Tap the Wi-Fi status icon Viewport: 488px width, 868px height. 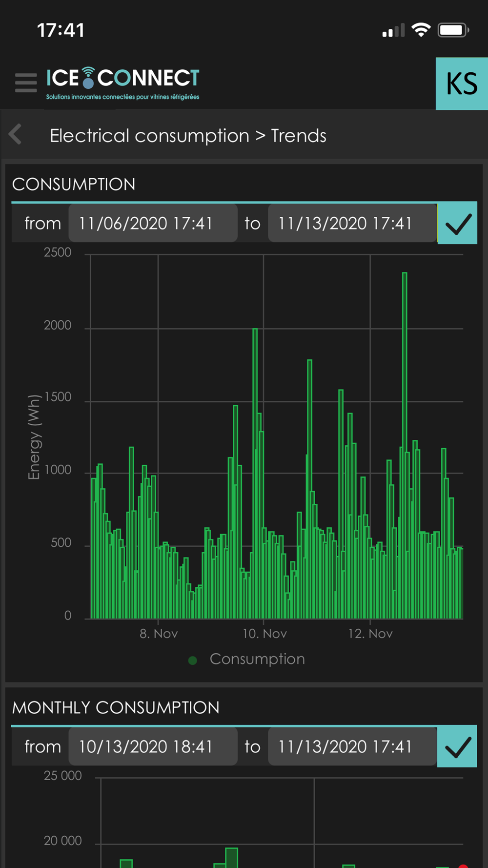click(421, 30)
